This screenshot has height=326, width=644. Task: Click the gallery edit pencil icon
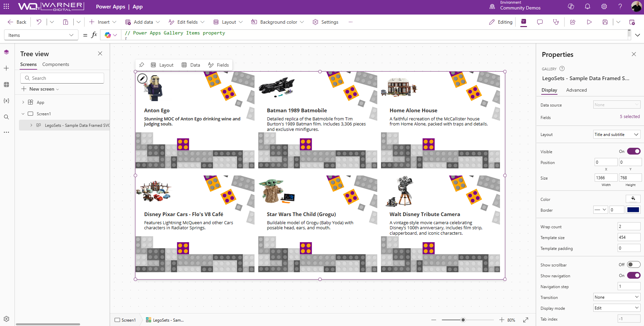point(142,78)
